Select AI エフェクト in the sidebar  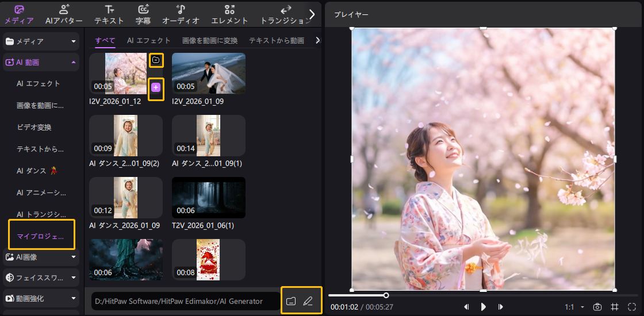click(x=38, y=84)
